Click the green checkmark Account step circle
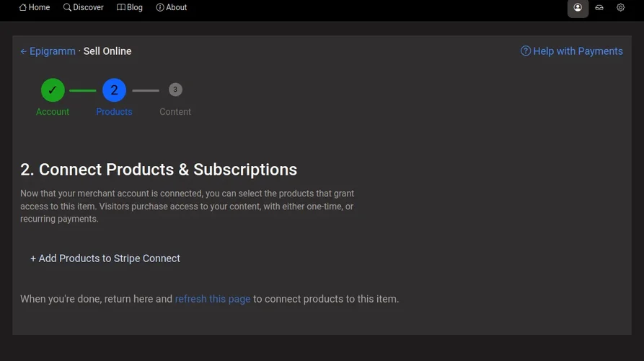Viewport: 644px width, 361px height. pyautogui.click(x=53, y=90)
